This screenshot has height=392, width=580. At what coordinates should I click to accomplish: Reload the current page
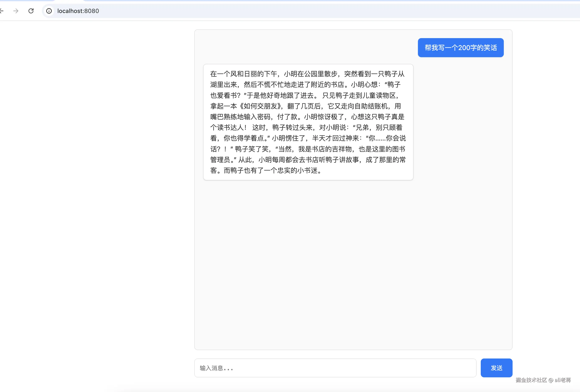coord(31,11)
